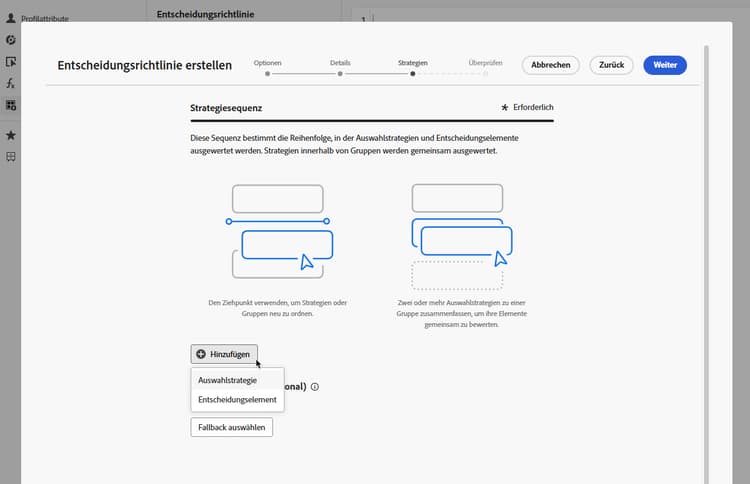This screenshot has height=484, width=750.
Task: Click the cursor-box icon in left sidebar
Action: (x=11, y=62)
